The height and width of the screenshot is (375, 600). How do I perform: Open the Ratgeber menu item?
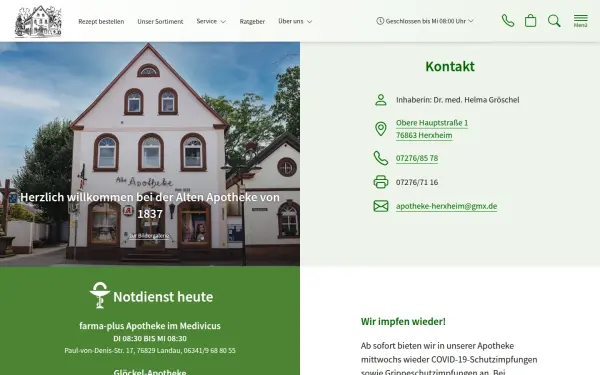click(252, 21)
